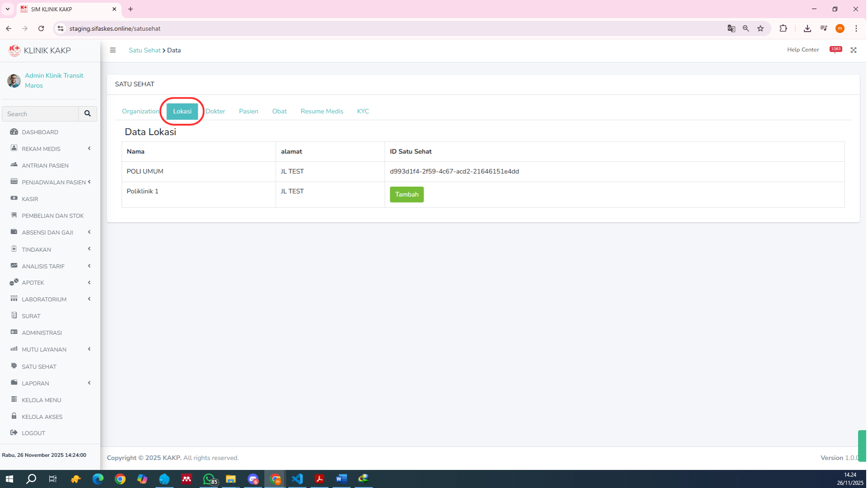
Task: Bookmark this page with the star icon
Action: 760,28
